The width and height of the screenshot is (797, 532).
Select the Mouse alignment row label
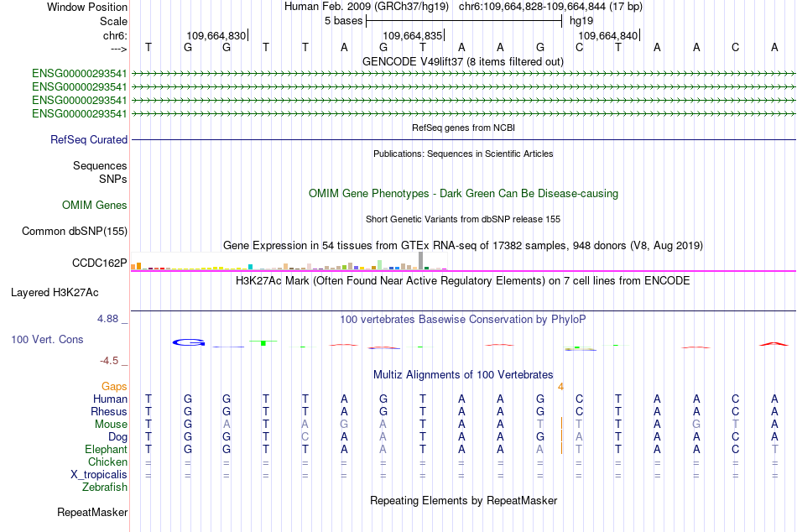tap(111, 425)
